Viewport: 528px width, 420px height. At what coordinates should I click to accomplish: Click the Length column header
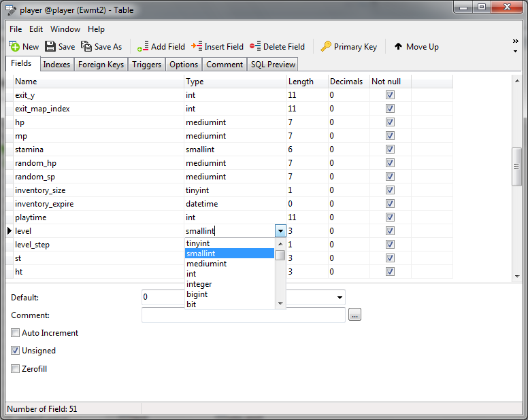pos(308,82)
